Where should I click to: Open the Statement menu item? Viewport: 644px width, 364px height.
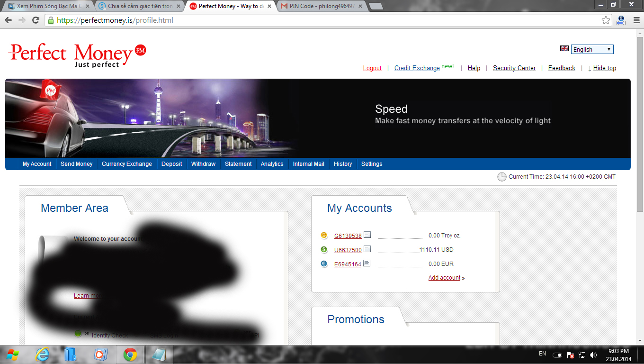click(x=238, y=164)
